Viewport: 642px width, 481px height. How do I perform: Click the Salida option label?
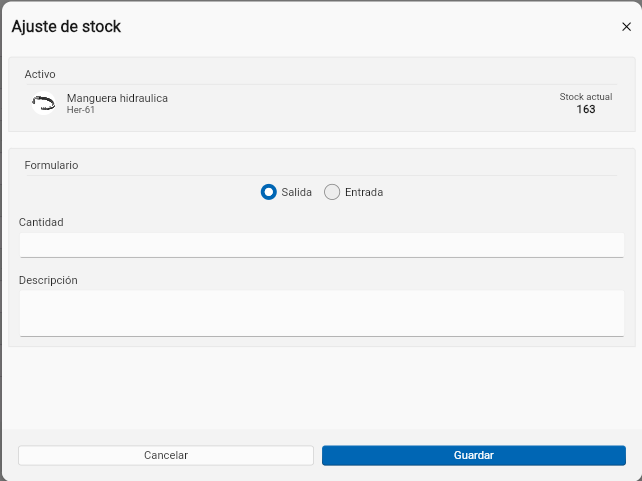tap(296, 192)
